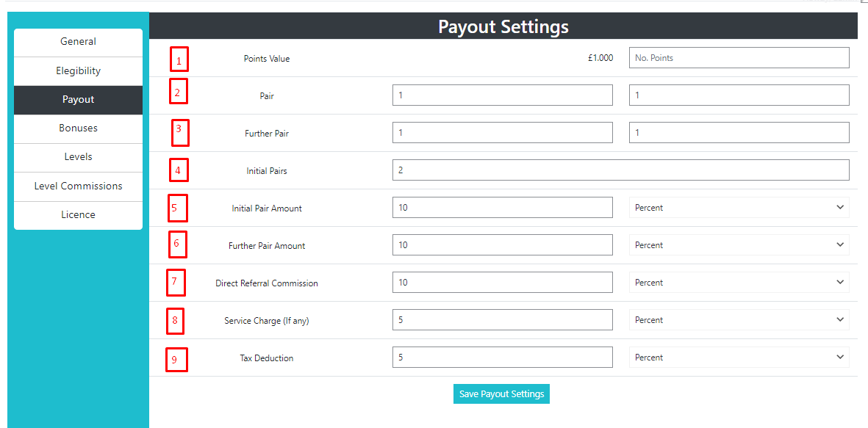Expand Tax Deduction Percent dropdown
868x428 pixels.
(x=739, y=358)
